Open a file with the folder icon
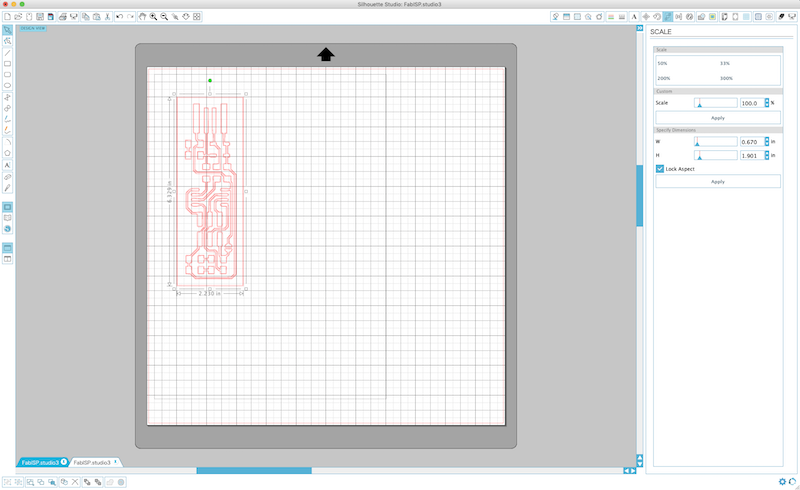 tap(18, 17)
